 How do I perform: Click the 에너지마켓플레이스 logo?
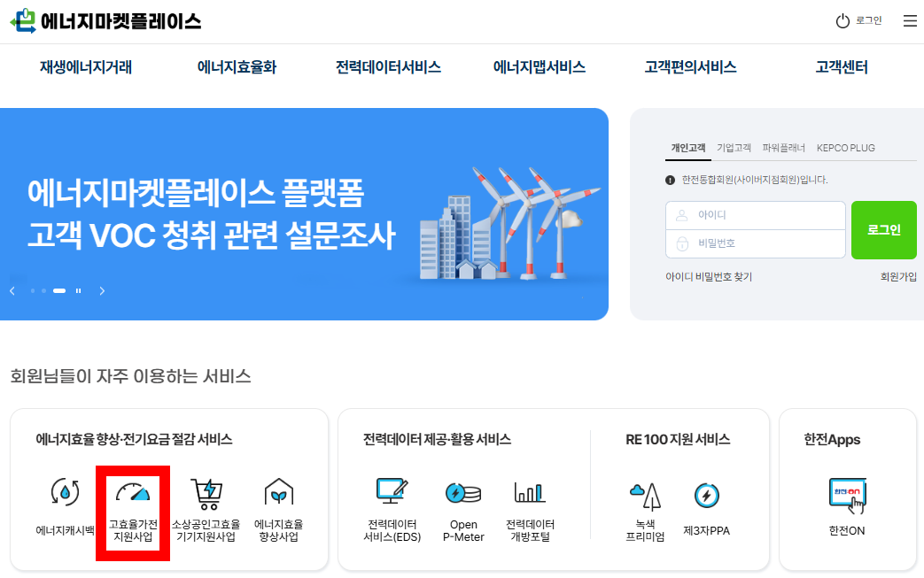(106, 20)
